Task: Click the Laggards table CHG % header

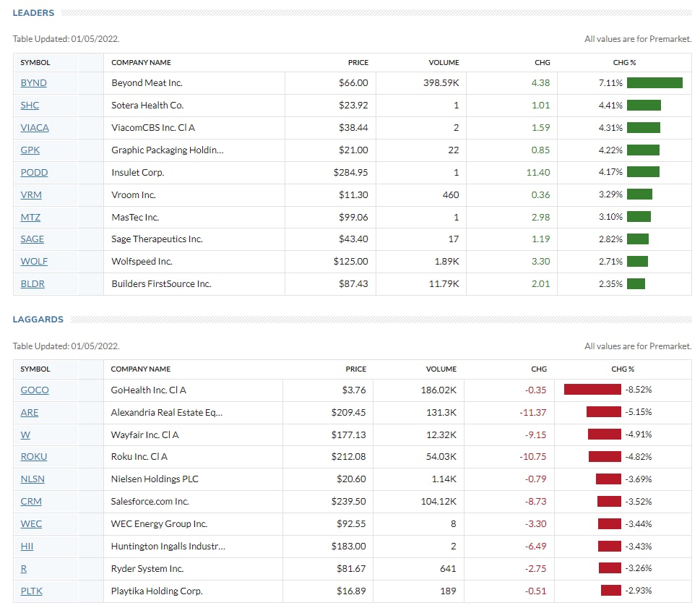Action: point(622,369)
